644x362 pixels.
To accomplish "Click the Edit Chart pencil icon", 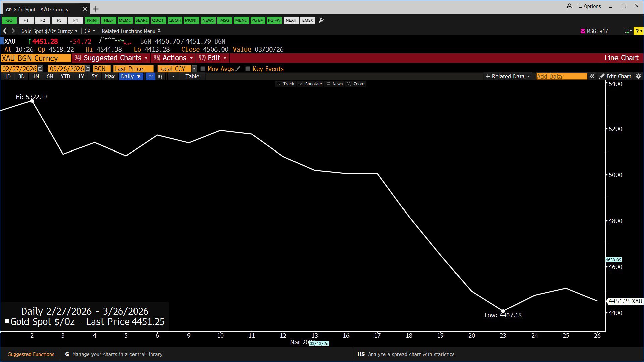I will pos(602,76).
